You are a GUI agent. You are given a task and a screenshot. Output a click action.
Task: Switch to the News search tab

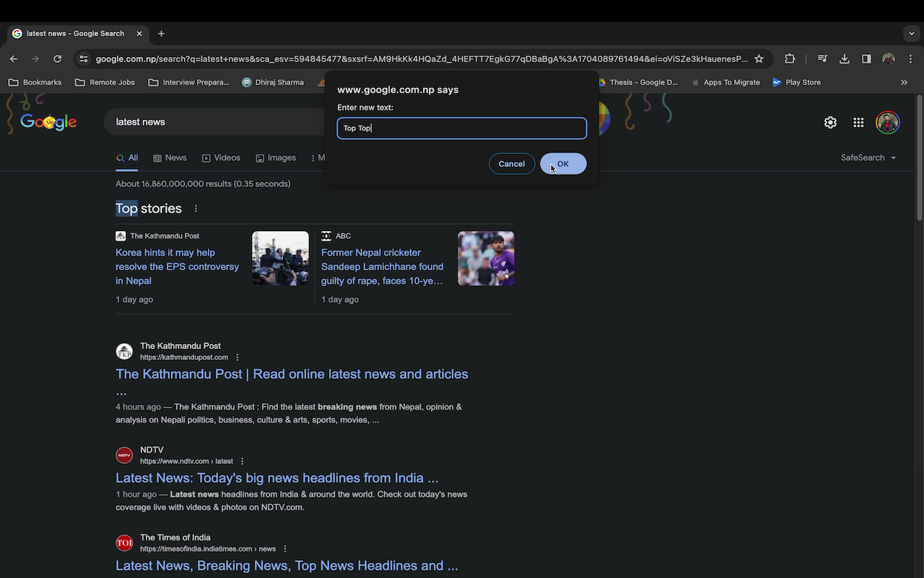170,157
